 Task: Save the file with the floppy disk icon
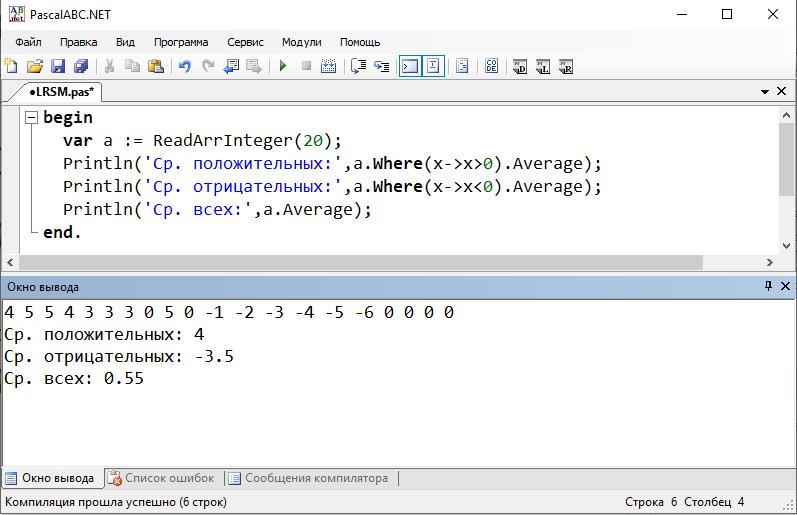click(x=57, y=66)
